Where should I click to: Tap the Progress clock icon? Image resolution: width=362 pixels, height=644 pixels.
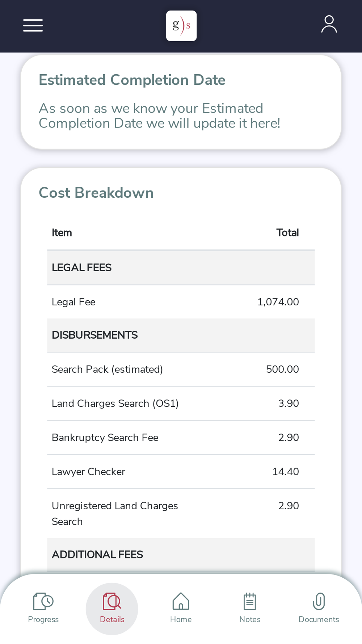pyautogui.click(x=43, y=601)
